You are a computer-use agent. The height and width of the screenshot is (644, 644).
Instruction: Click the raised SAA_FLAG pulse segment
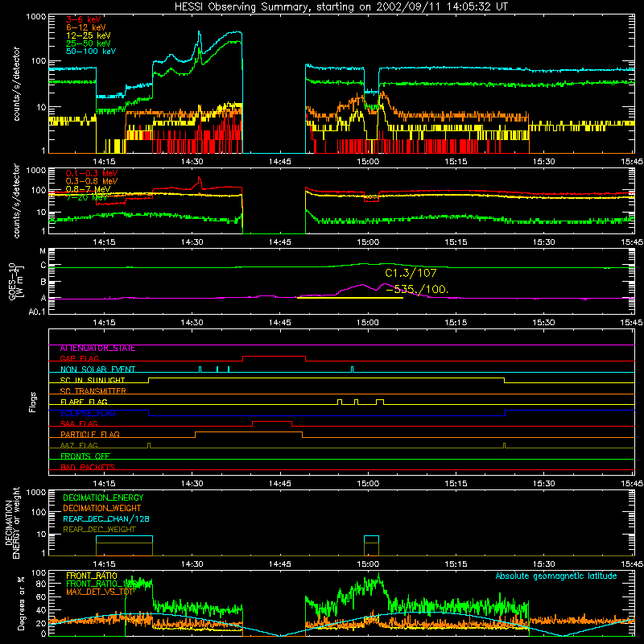pyautogui.click(x=272, y=422)
